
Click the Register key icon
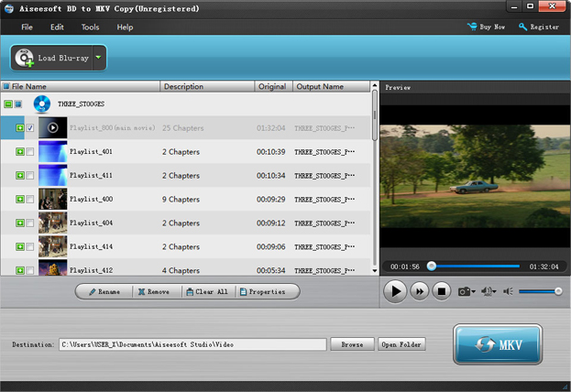tap(523, 27)
